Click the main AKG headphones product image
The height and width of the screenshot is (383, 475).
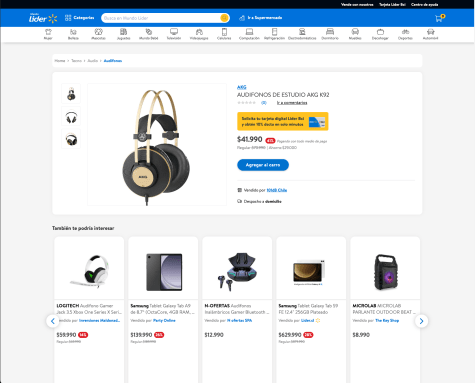[x=157, y=144]
